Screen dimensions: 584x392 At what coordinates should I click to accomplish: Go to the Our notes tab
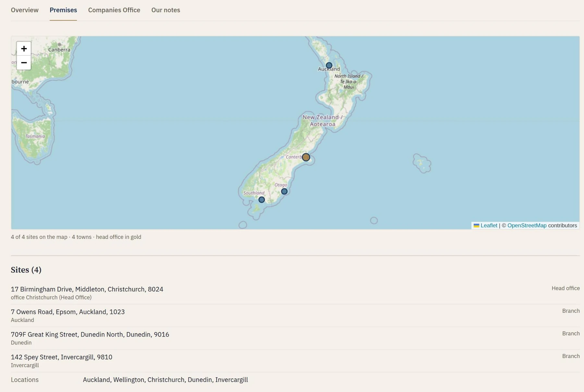click(x=165, y=10)
